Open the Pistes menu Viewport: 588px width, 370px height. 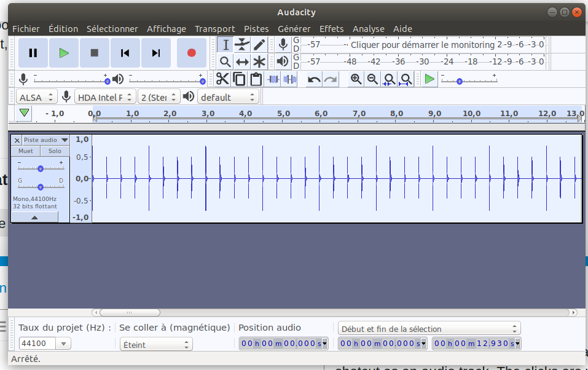256,29
